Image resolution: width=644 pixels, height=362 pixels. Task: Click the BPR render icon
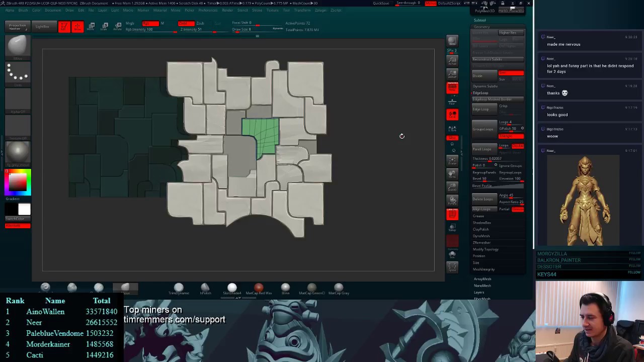tap(452, 41)
